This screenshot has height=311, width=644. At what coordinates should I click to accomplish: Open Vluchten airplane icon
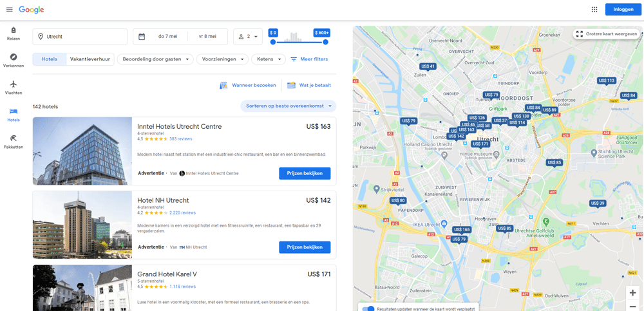(14, 84)
